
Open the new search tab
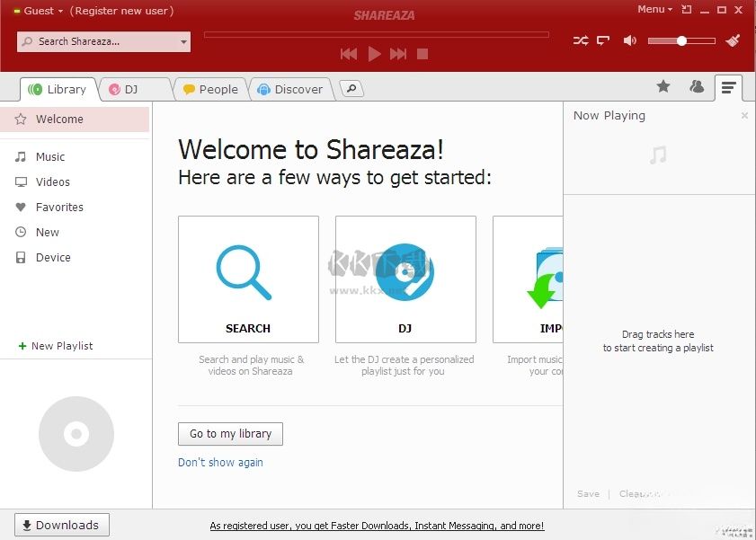click(351, 88)
